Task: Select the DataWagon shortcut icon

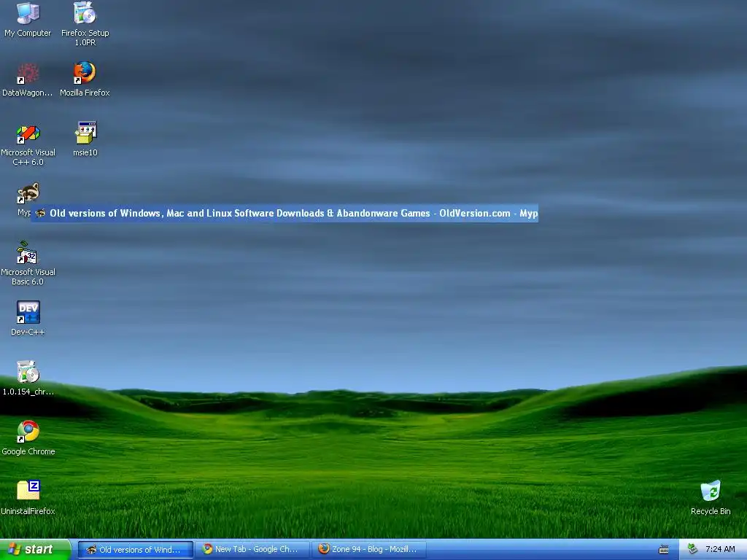Action: point(28,79)
